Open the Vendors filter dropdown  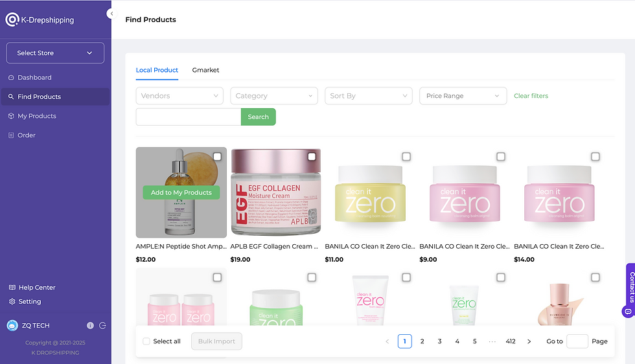(x=179, y=96)
